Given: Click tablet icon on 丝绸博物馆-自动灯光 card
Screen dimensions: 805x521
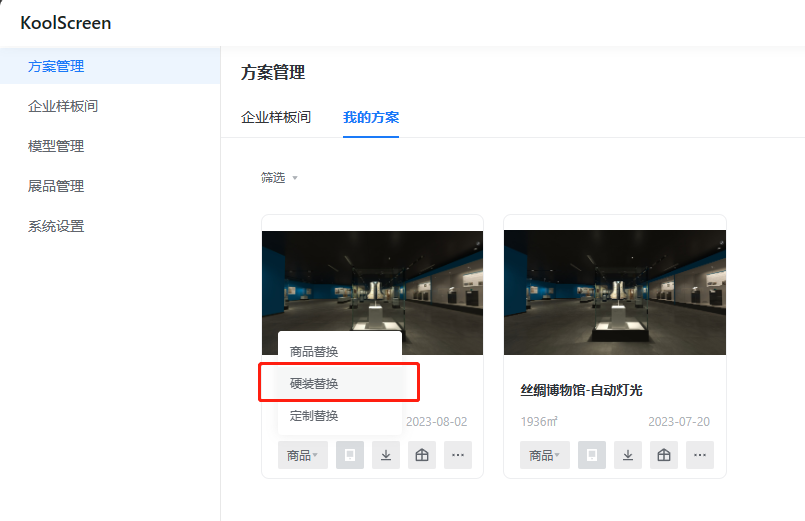Looking at the screenshot, I should point(592,455).
